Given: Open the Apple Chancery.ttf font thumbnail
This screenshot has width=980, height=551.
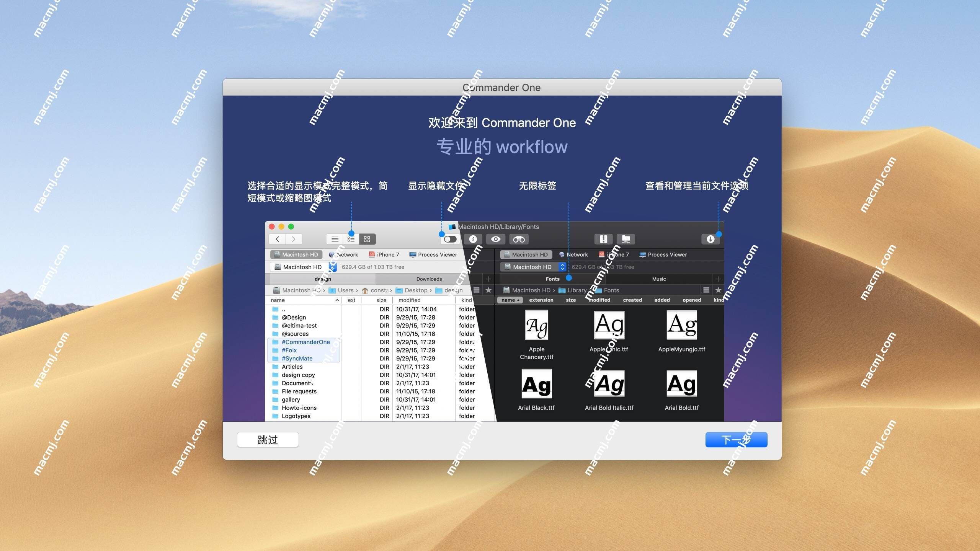Looking at the screenshot, I should click(x=536, y=325).
